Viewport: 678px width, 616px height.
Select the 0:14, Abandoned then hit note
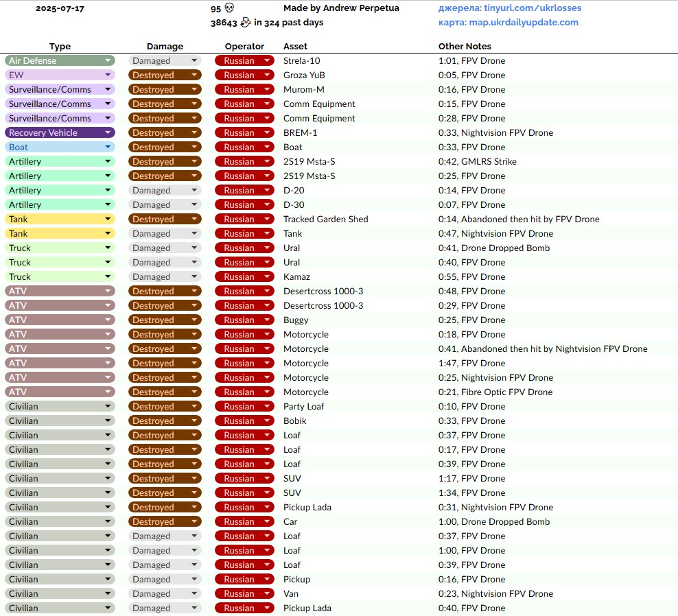(519, 219)
